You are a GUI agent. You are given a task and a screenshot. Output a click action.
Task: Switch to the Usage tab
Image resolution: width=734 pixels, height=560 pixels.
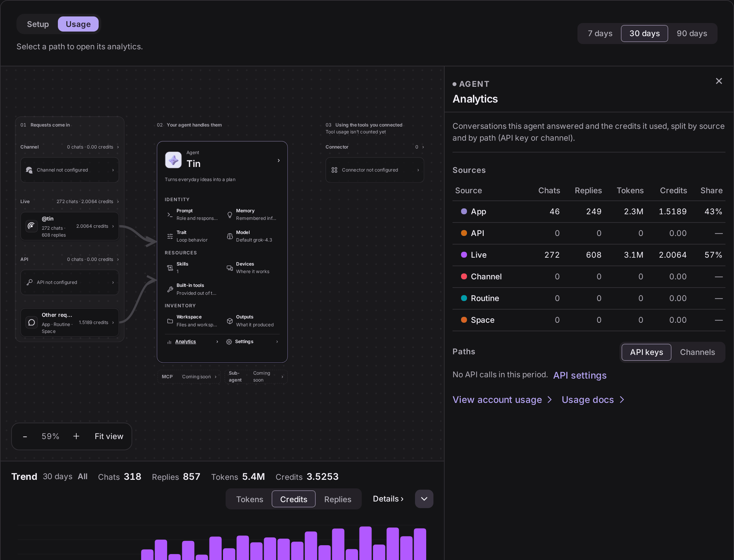(x=78, y=24)
